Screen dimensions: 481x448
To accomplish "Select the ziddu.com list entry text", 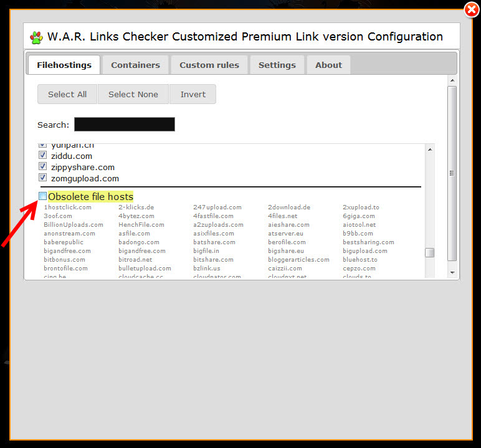I will click(72, 156).
